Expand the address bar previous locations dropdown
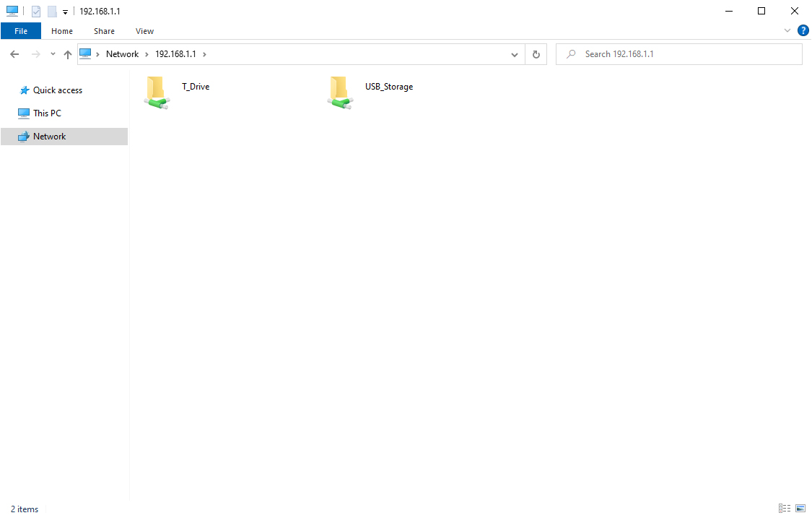This screenshot has width=812, height=518. coord(515,54)
